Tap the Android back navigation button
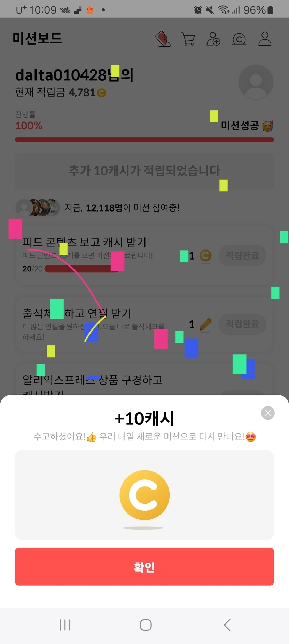Viewport: 289px width, 644px height. tap(227, 625)
